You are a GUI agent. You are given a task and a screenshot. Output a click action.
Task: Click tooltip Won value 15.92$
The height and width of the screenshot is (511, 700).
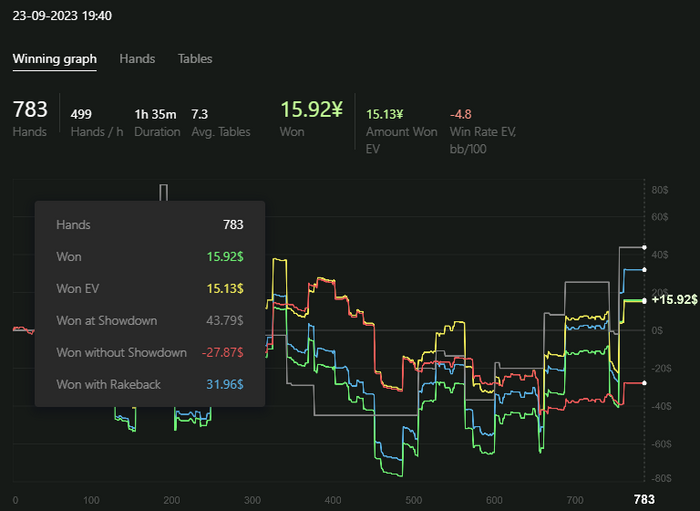pos(225,257)
